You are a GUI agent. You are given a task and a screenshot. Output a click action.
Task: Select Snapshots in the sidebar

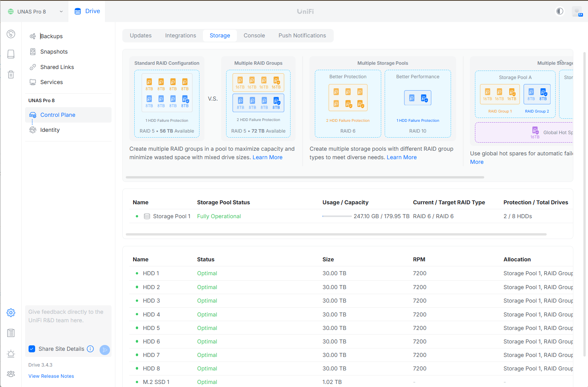pos(54,52)
